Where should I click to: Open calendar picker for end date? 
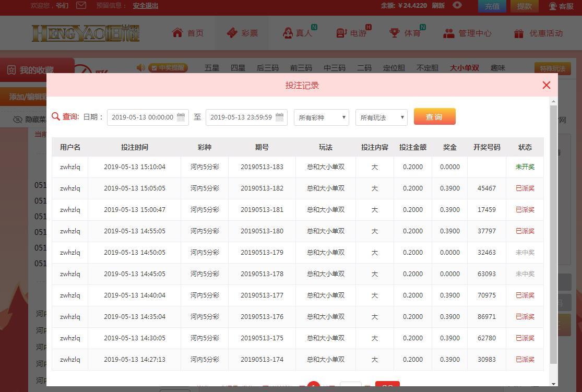279,117
